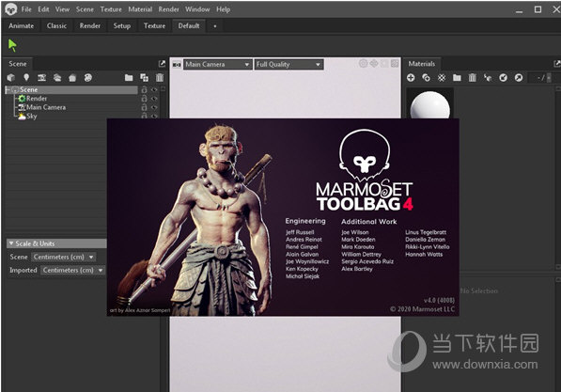Add a shadow catcher from Scene toolbar

click(x=72, y=78)
